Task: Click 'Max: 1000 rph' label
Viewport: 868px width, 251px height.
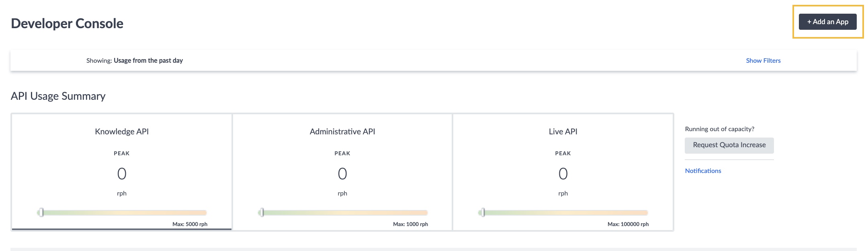Action: (x=410, y=224)
